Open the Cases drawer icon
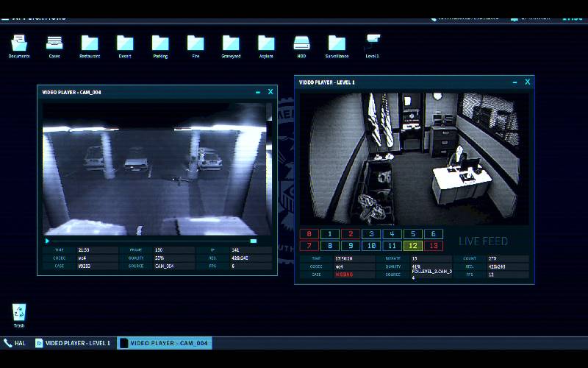The width and height of the screenshot is (588, 368). [54, 43]
